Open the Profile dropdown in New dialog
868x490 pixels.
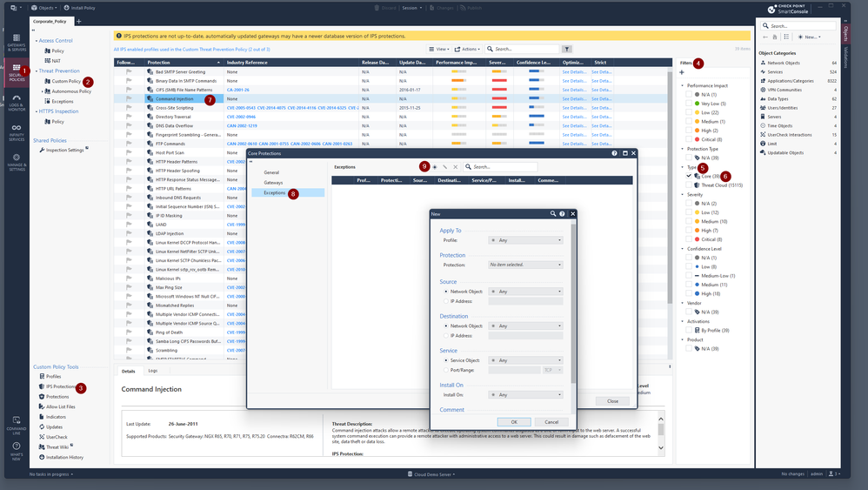[525, 240]
